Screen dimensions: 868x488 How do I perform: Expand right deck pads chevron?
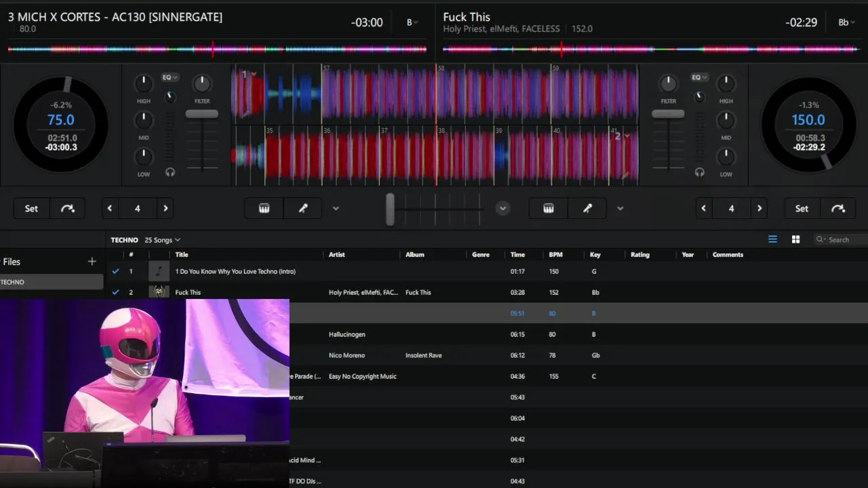620,209
